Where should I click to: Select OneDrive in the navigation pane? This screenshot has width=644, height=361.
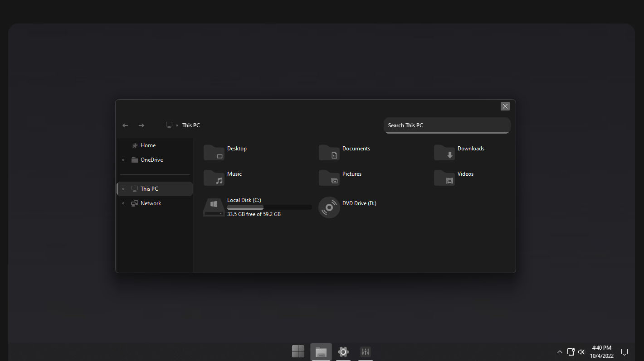(x=155, y=160)
